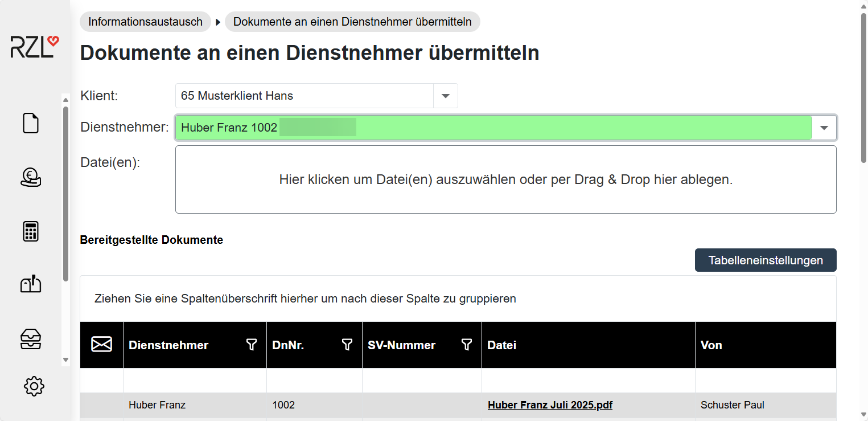Screen dimensions: 868x421
Task: Click the scroll-down arrow of the sidebar scrollbar
Action: pos(65,360)
